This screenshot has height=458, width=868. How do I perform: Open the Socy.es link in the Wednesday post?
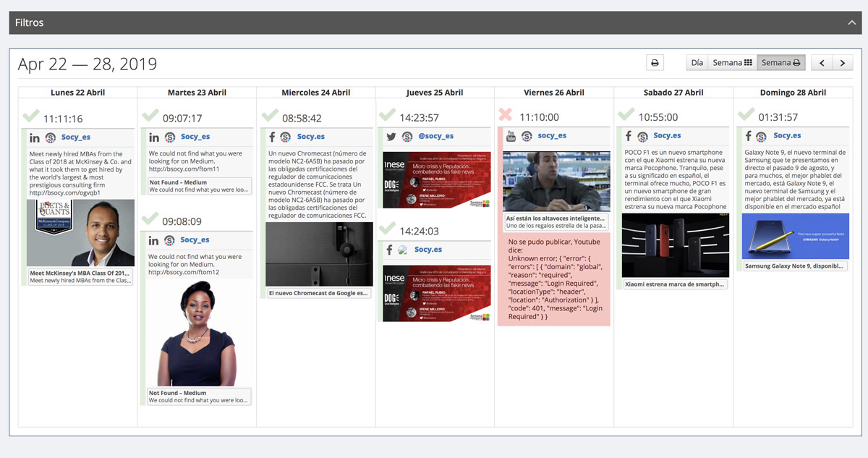(x=311, y=136)
